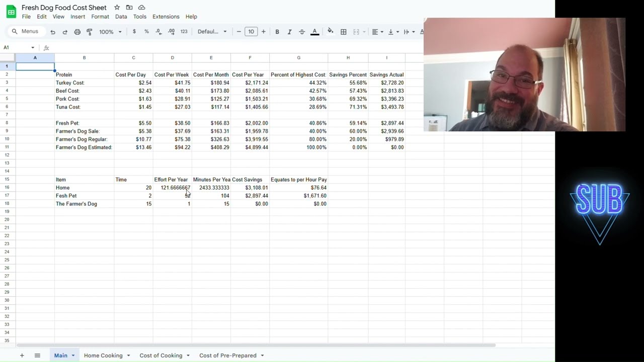644x362 pixels.
Task: Select row 8 header
Action: [x=7, y=123]
